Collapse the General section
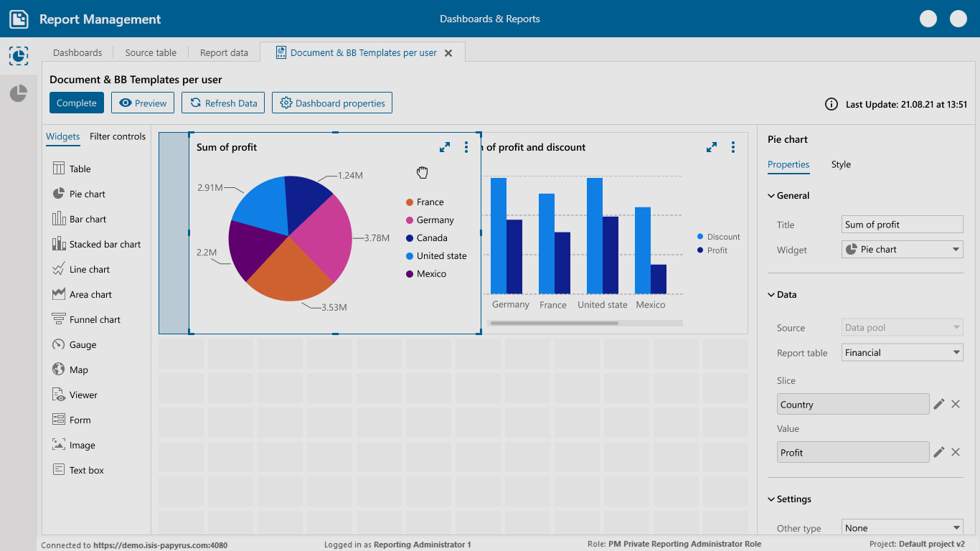 (x=772, y=196)
